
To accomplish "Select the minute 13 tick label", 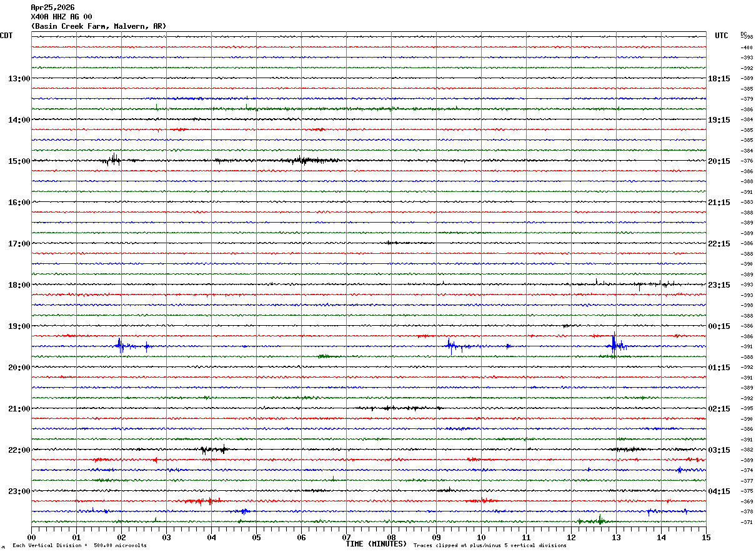I will tap(616, 537).
